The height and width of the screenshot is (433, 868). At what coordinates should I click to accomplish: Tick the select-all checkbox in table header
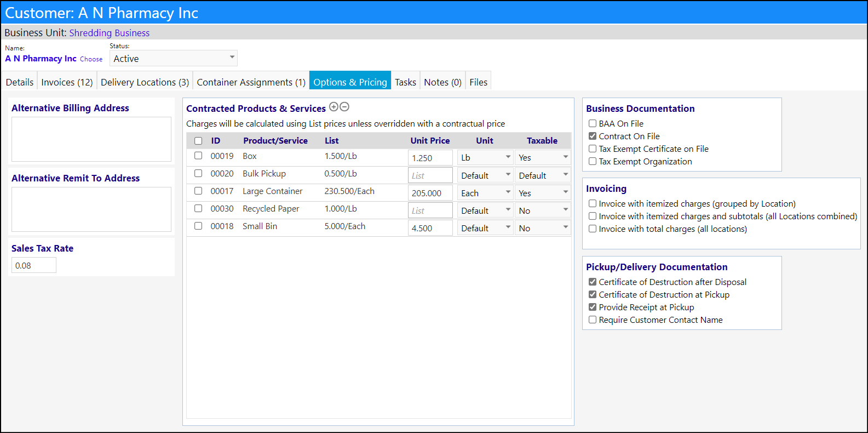[198, 141]
